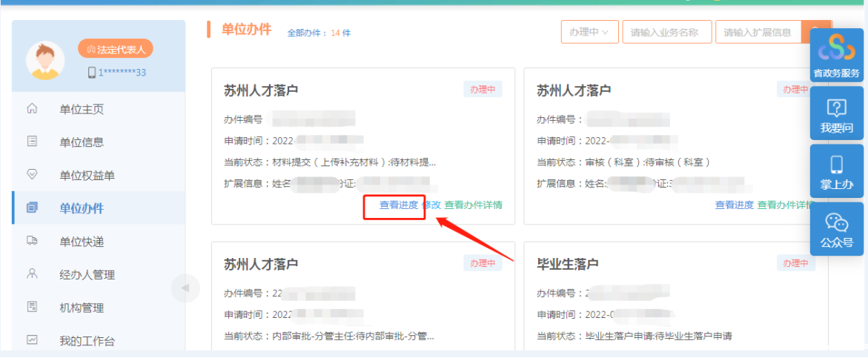
Task: Expand the 办理中 status dropdown
Action: [x=589, y=33]
